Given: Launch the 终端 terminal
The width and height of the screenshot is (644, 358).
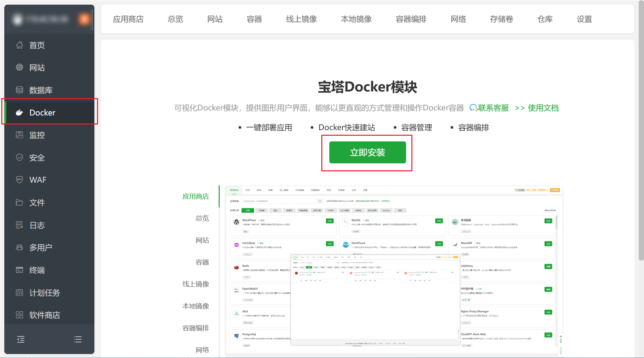Looking at the screenshot, I should [37, 270].
